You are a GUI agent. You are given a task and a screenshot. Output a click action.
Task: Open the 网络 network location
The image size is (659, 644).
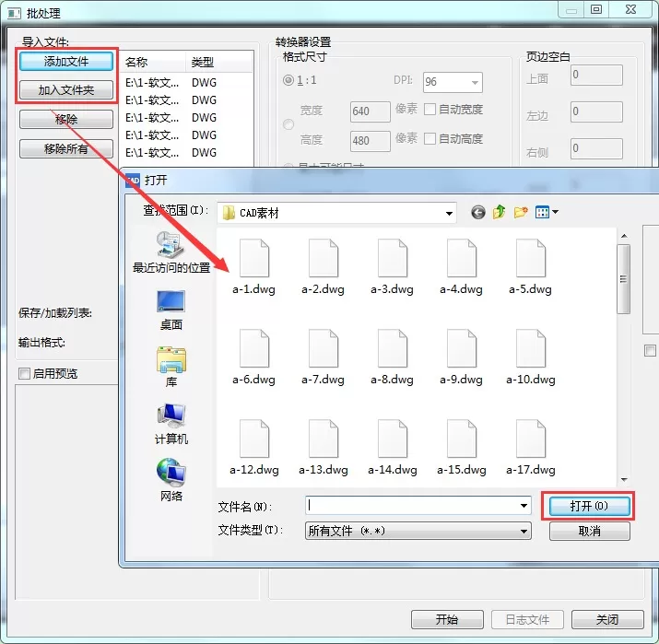pyautogui.click(x=171, y=480)
